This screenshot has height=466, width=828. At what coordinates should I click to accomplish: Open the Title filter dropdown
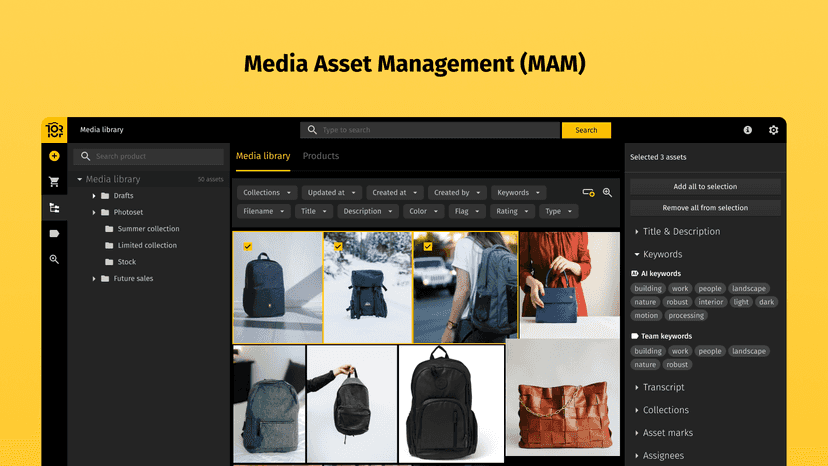(x=314, y=211)
